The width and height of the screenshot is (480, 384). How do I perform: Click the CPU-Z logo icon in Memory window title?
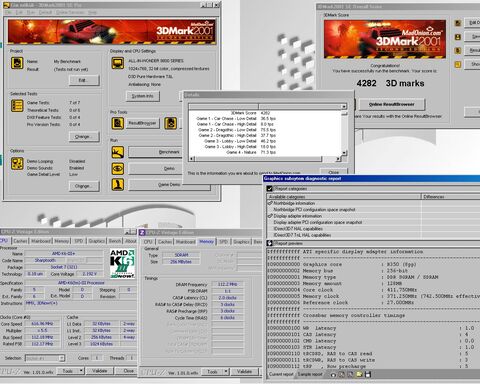click(142, 232)
